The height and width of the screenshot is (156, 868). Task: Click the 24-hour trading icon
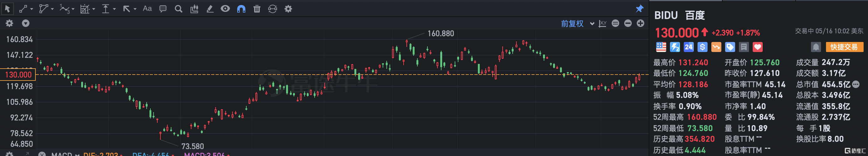pyautogui.click(x=688, y=47)
